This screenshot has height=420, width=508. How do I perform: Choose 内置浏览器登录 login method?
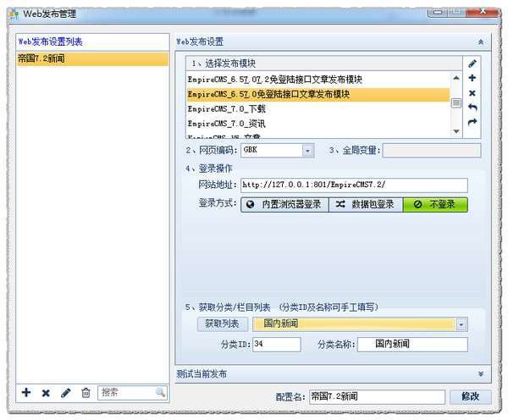tap(284, 204)
